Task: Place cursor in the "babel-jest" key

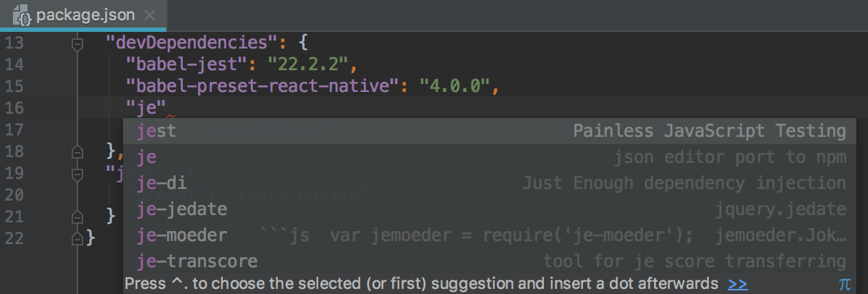Action: (182, 65)
